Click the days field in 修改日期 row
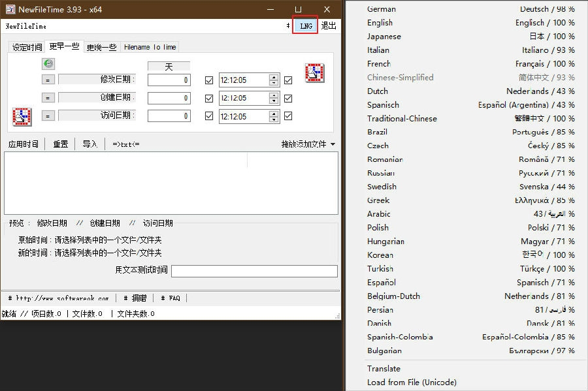Viewport: 588px width, 391px height. pyautogui.click(x=169, y=80)
